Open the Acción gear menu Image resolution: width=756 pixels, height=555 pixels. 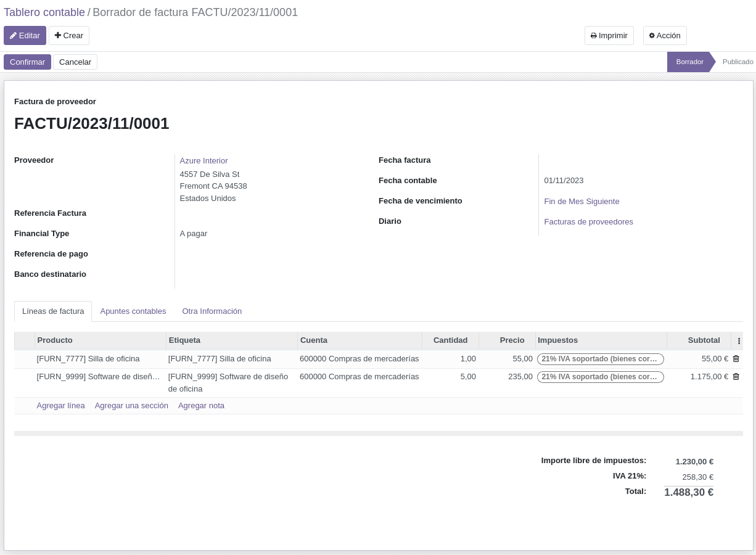[x=665, y=35]
